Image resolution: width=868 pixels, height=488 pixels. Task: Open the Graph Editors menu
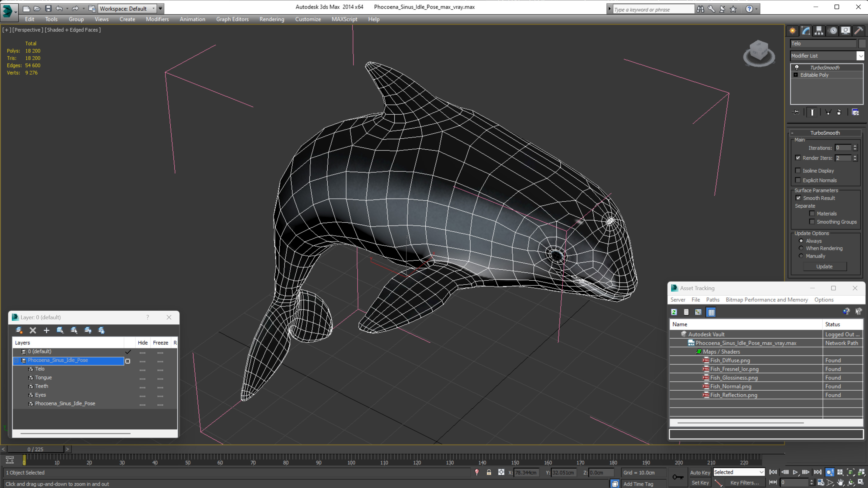pos(232,19)
